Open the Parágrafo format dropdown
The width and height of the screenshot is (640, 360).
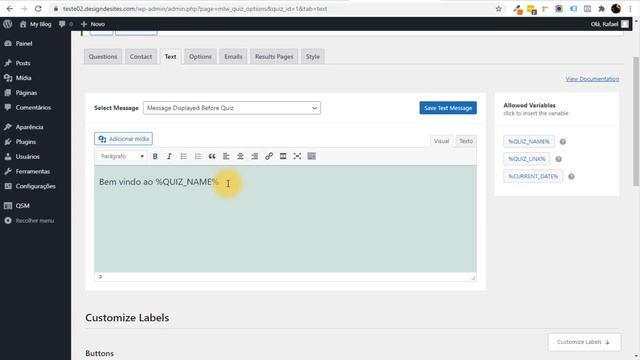(x=122, y=156)
